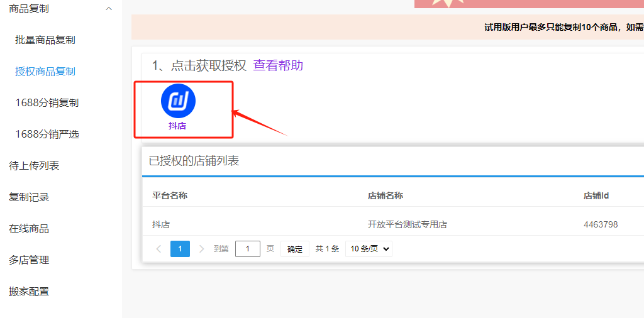Click the 商品复制 menu header
This screenshot has height=318, width=644.
tap(29, 9)
